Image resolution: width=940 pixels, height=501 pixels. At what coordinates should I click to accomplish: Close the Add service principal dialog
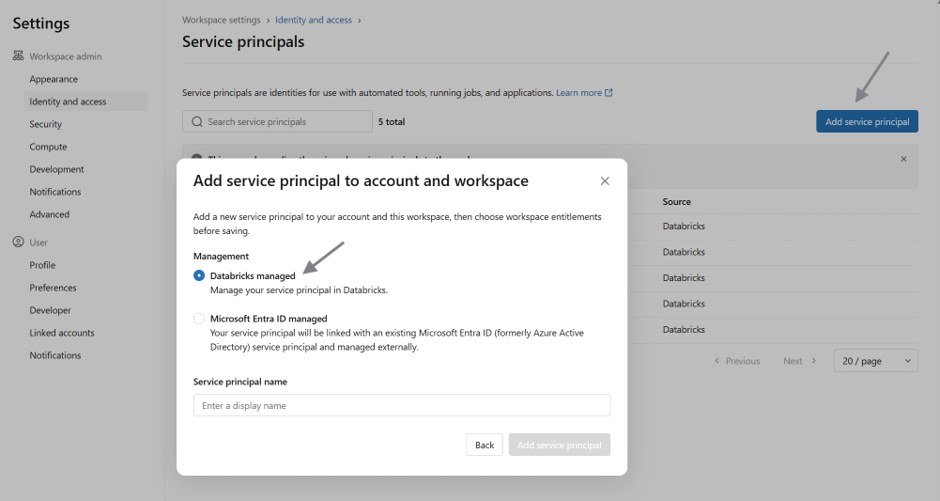click(605, 181)
